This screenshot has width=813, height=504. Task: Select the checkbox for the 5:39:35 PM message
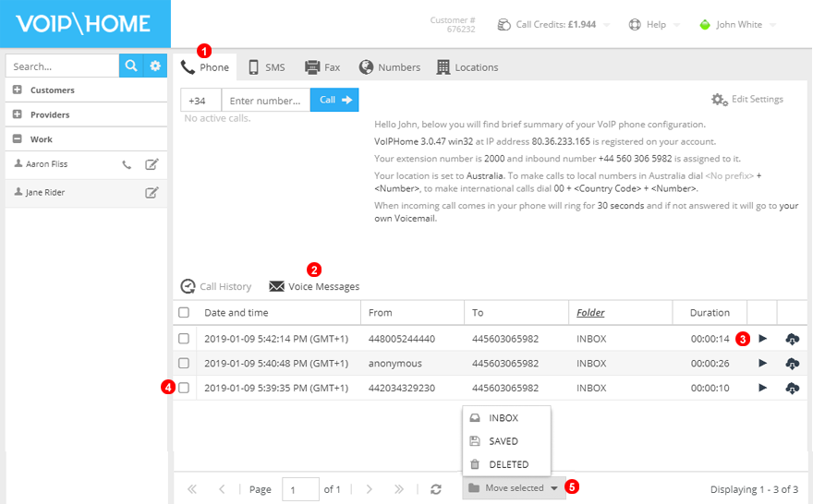click(x=184, y=388)
